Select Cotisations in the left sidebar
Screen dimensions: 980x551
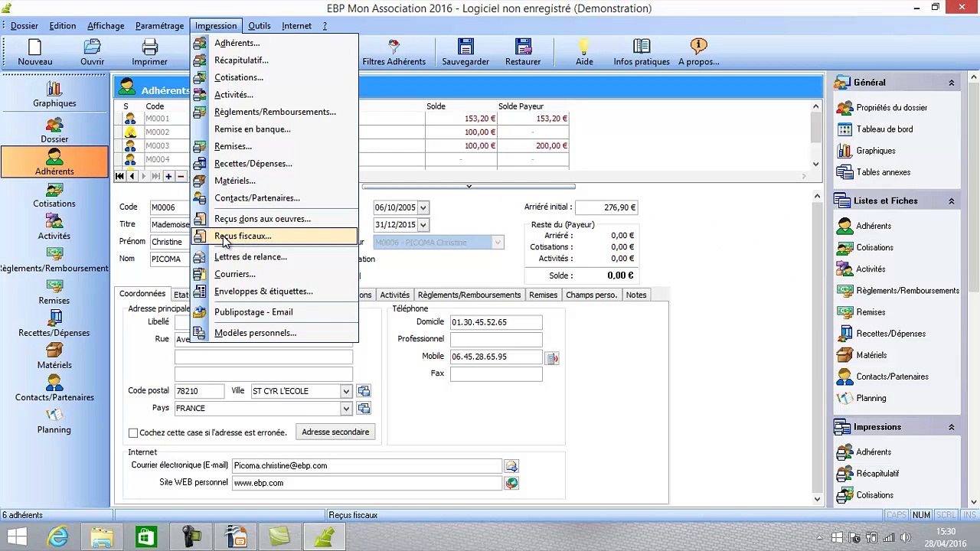click(54, 195)
